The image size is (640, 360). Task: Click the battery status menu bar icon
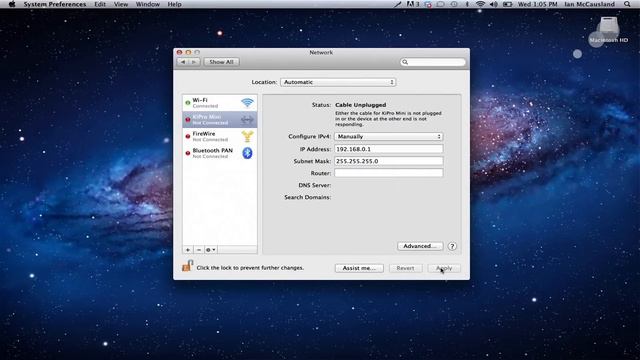[507, 4]
